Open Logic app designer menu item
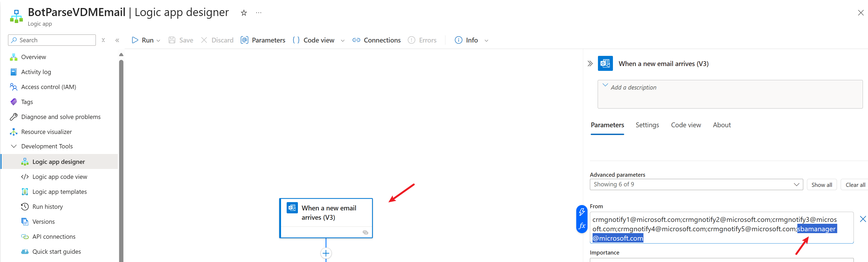The width and height of the screenshot is (868, 262). click(x=59, y=162)
